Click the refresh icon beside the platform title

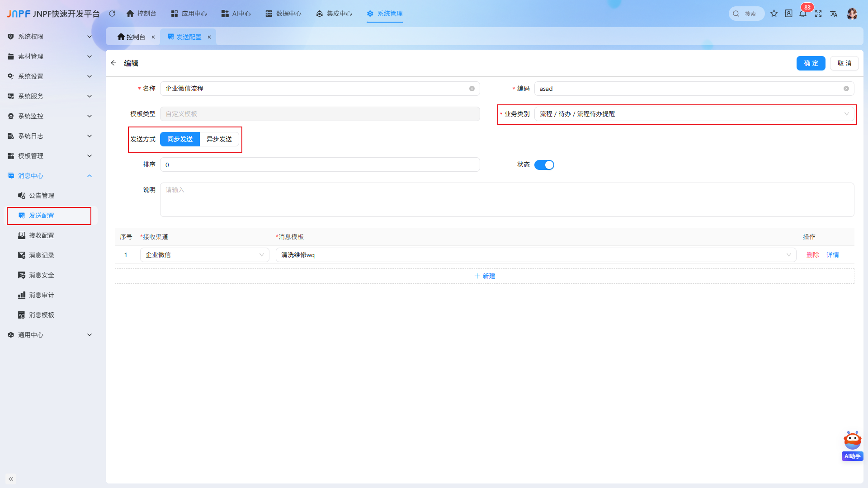112,14
